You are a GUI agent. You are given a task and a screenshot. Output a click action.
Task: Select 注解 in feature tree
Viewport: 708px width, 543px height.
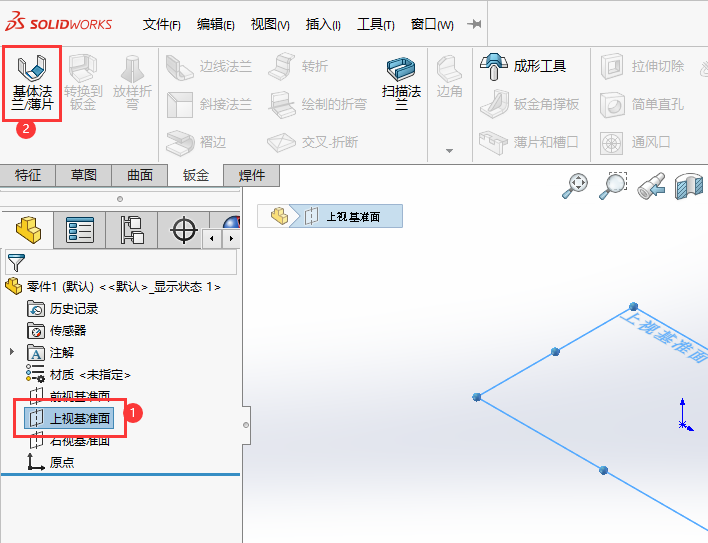[x=51, y=353]
